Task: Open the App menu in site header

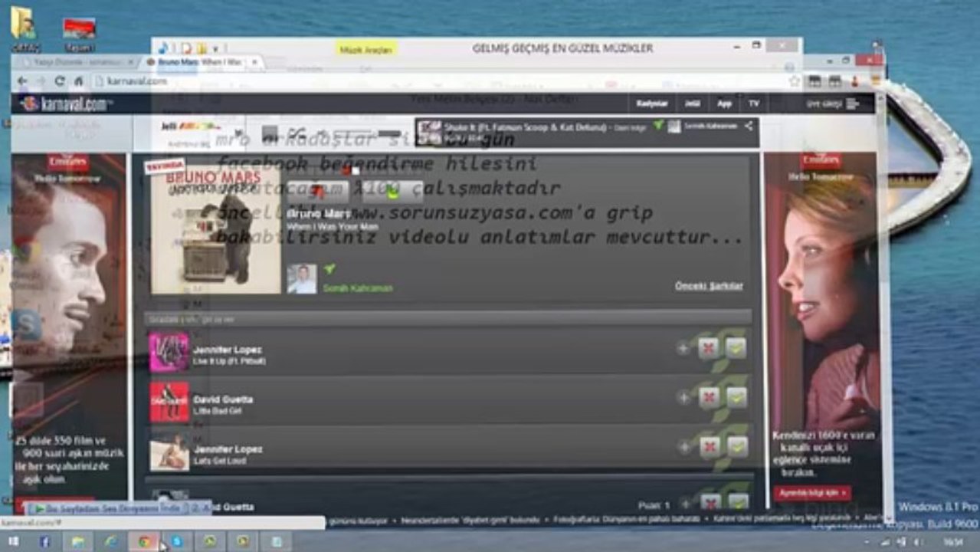Action: coord(724,103)
